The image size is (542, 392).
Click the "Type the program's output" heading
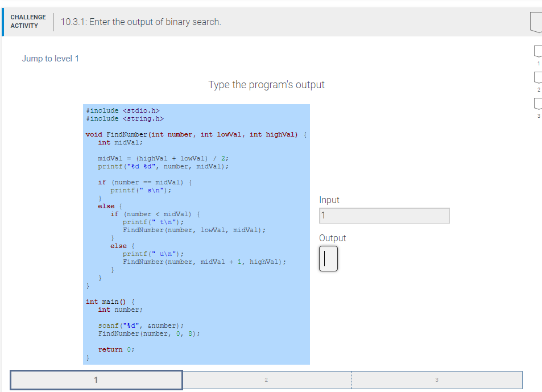coord(266,85)
